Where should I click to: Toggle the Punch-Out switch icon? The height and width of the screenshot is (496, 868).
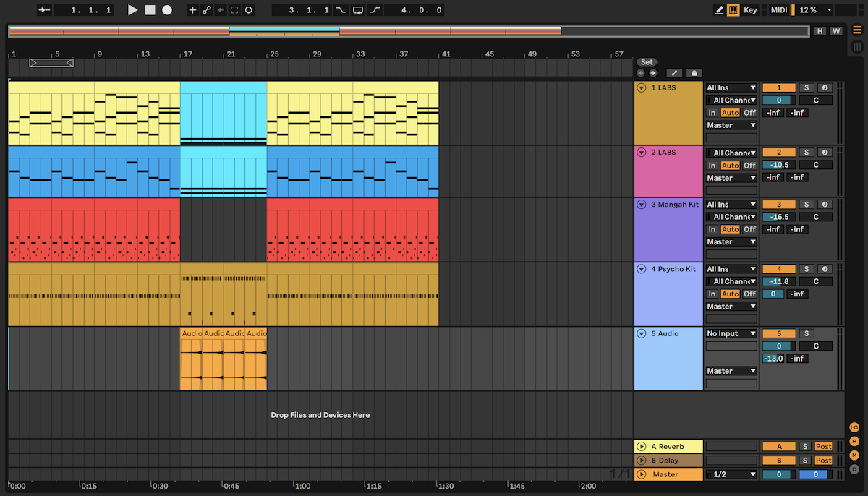[375, 10]
